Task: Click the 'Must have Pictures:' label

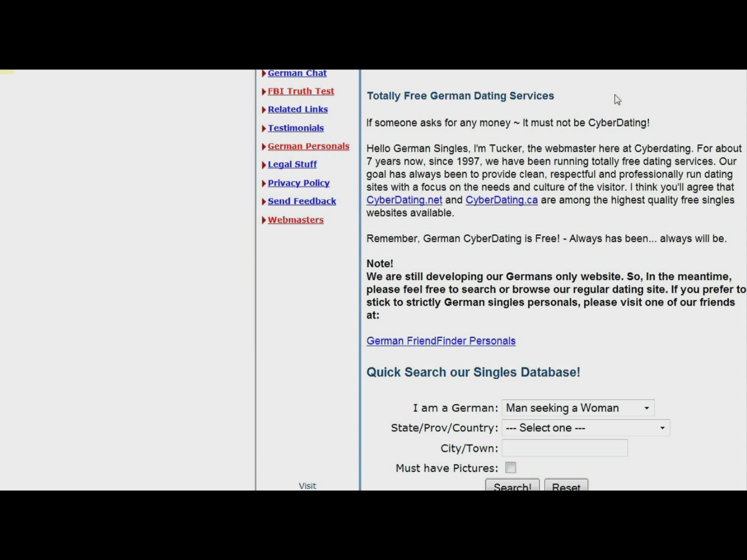Action: tap(447, 468)
